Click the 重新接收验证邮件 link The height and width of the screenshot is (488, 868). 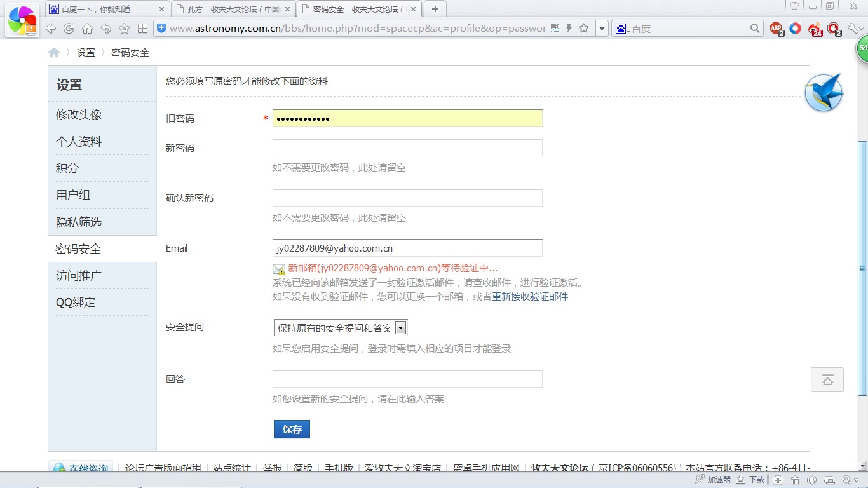tap(530, 297)
